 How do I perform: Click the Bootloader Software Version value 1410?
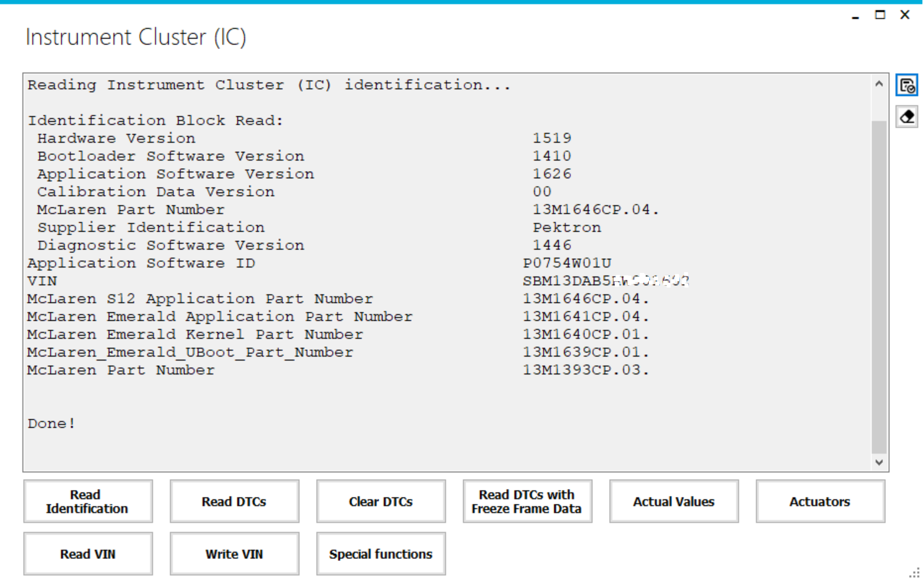pos(552,156)
